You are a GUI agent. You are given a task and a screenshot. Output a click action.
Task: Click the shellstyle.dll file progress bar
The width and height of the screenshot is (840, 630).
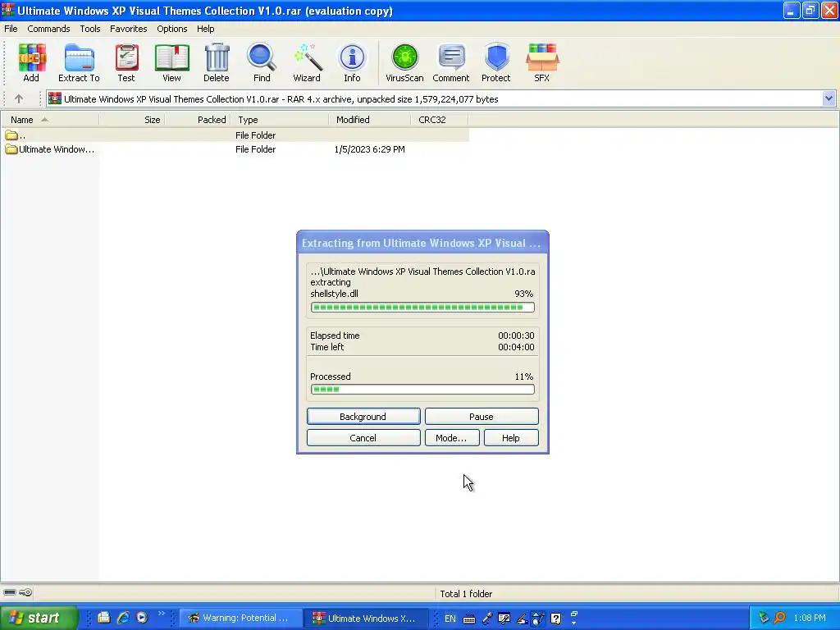pyautogui.click(x=422, y=307)
